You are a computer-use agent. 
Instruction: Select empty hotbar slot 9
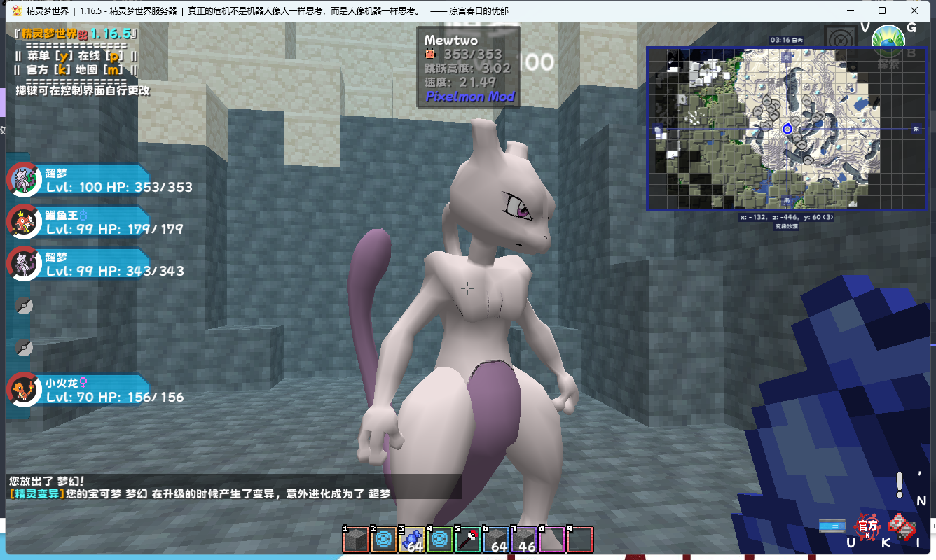click(x=580, y=540)
